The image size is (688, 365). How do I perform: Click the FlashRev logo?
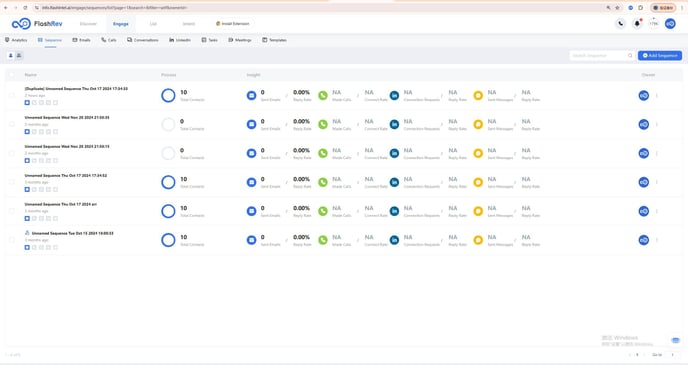pyautogui.click(x=37, y=24)
